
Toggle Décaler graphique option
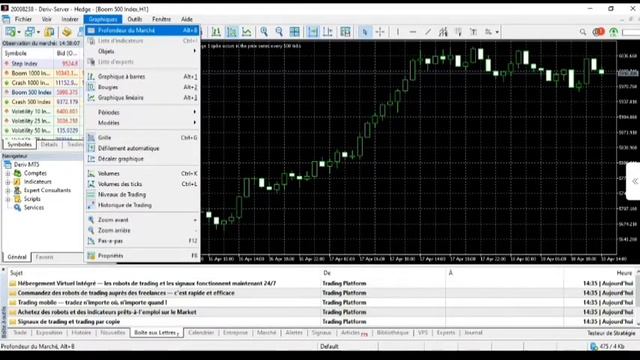(142, 159)
